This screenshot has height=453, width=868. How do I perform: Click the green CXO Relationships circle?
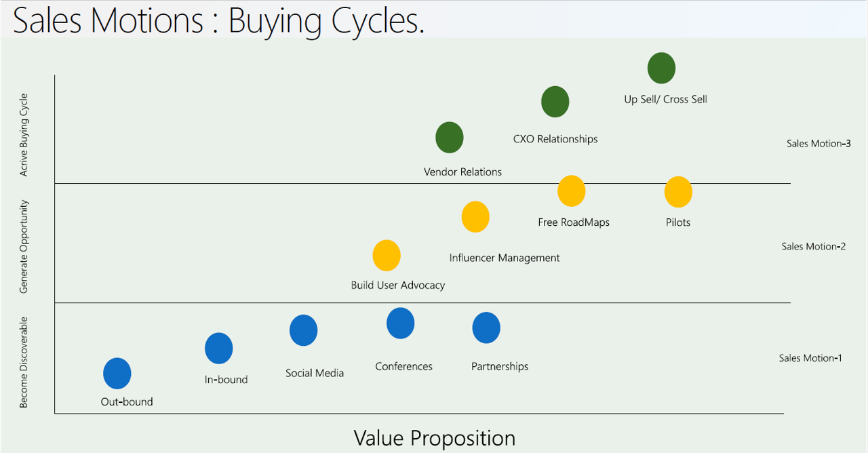555,102
